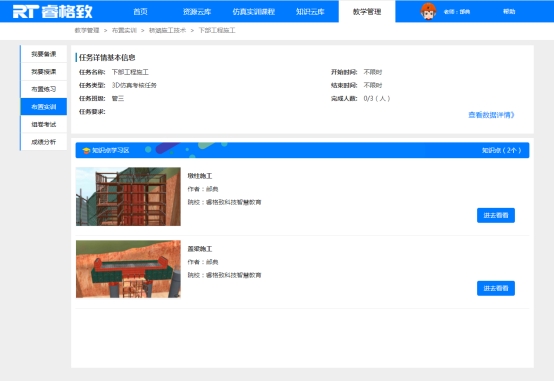Click 桥涵施工技术 in the breadcrumb
Screen dimensions: 554x381
(167, 30)
